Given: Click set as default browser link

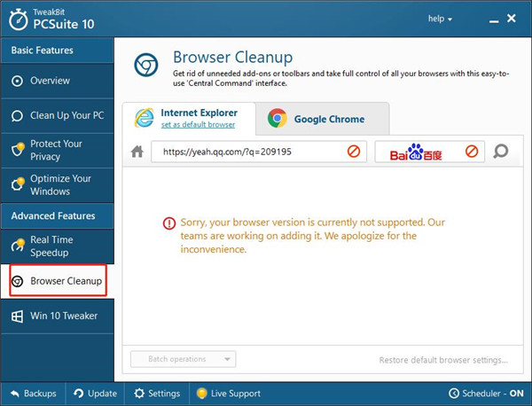Looking at the screenshot, I should (198, 125).
